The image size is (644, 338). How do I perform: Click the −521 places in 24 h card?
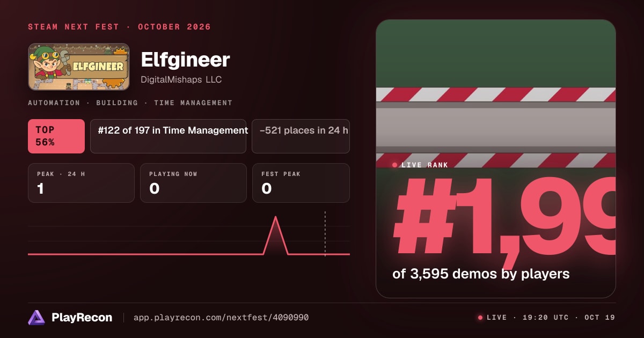[x=301, y=136]
